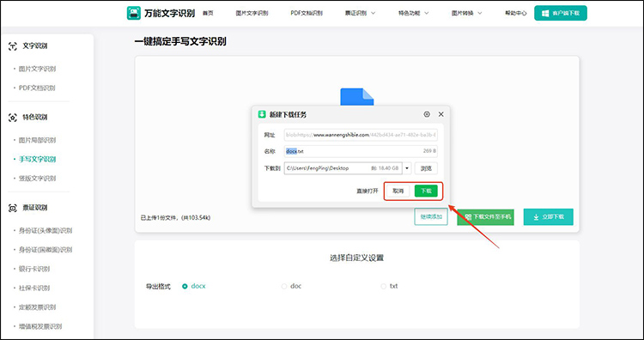644x340 pixels.
Task: Click the 特色识别 sidebar section icon
Action: coord(13,118)
